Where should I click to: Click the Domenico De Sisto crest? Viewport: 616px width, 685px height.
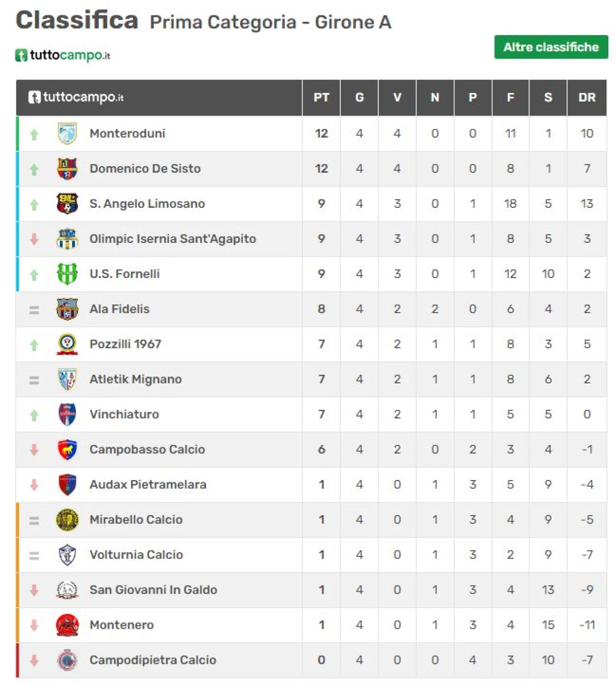[67, 168]
